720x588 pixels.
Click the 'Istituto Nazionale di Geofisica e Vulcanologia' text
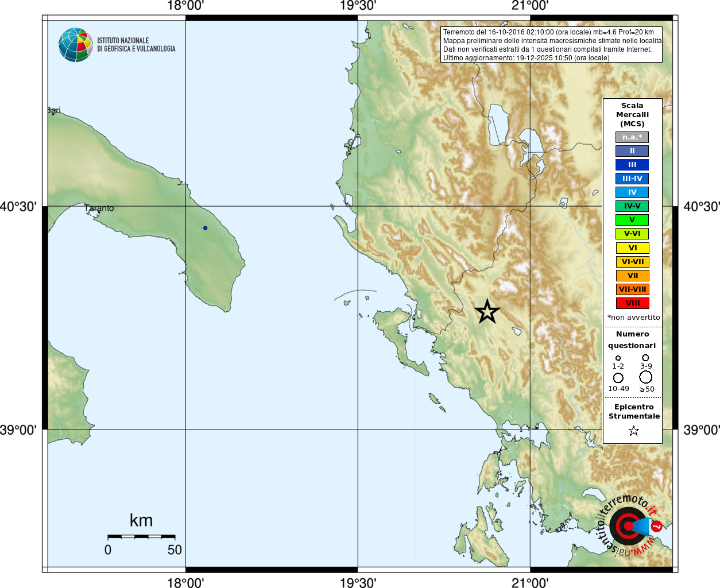coord(136,45)
